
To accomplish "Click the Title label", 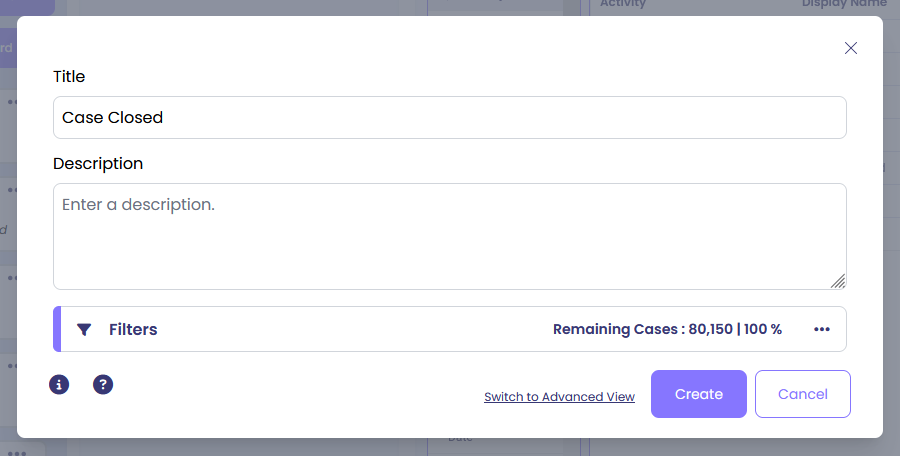I will (69, 76).
